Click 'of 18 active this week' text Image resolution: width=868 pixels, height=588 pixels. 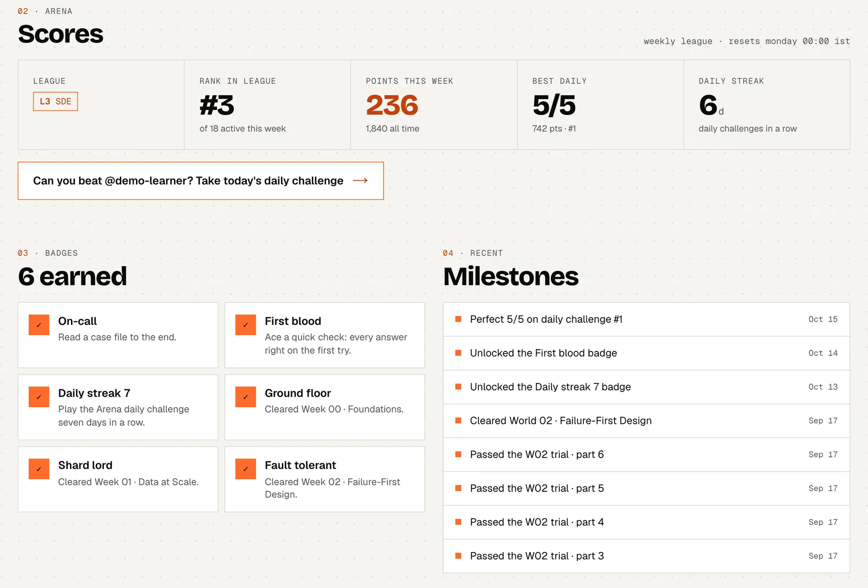tap(243, 129)
